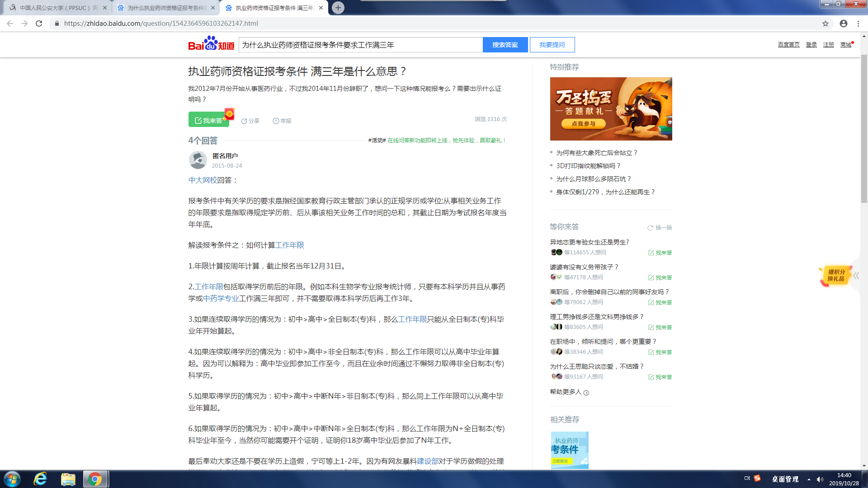Expand 帮助更多人 arrow link
Viewport: 868px width, 488px height.
[x=586, y=393]
